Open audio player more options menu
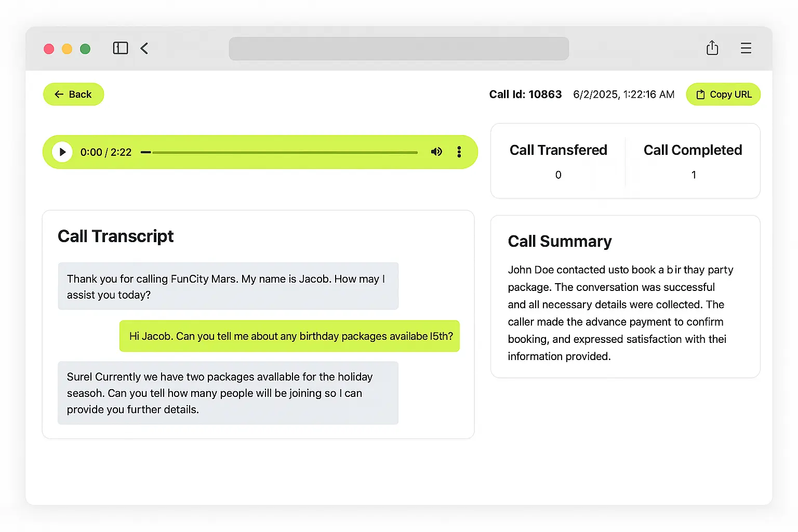Screen dimensions: 798x532 point(459,152)
